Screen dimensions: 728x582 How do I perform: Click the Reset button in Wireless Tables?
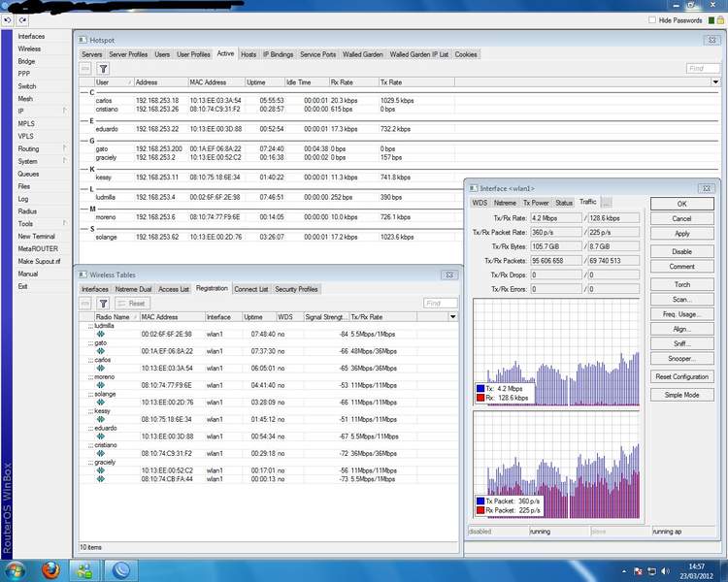pyautogui.click(x=132, y=304)
